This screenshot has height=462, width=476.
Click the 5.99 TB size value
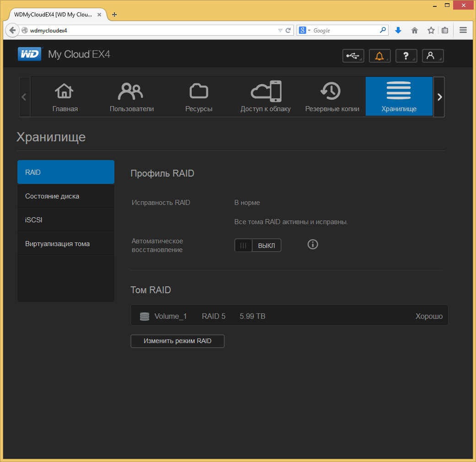coord(252,316)
